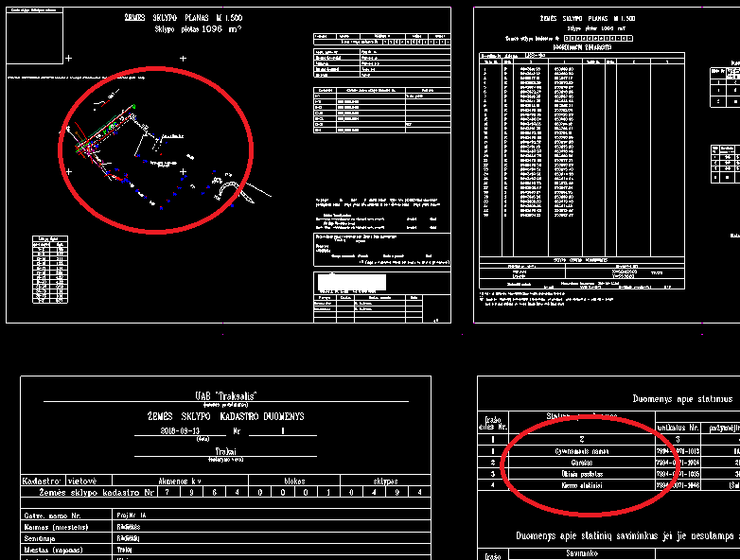Select the Duomenys apie statinių savininkus heading
Image resolution: width=740 pixels, height=560 pixels.
(627, 536)
